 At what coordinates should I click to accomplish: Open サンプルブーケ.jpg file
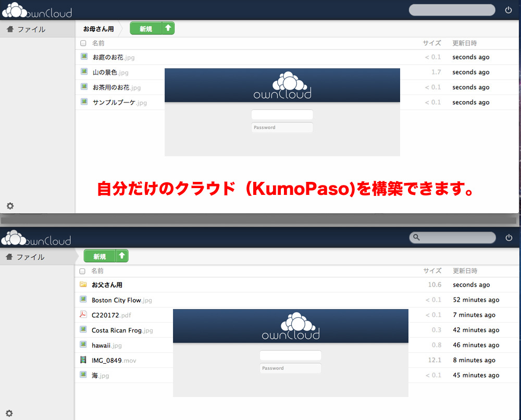pos(120,102)
